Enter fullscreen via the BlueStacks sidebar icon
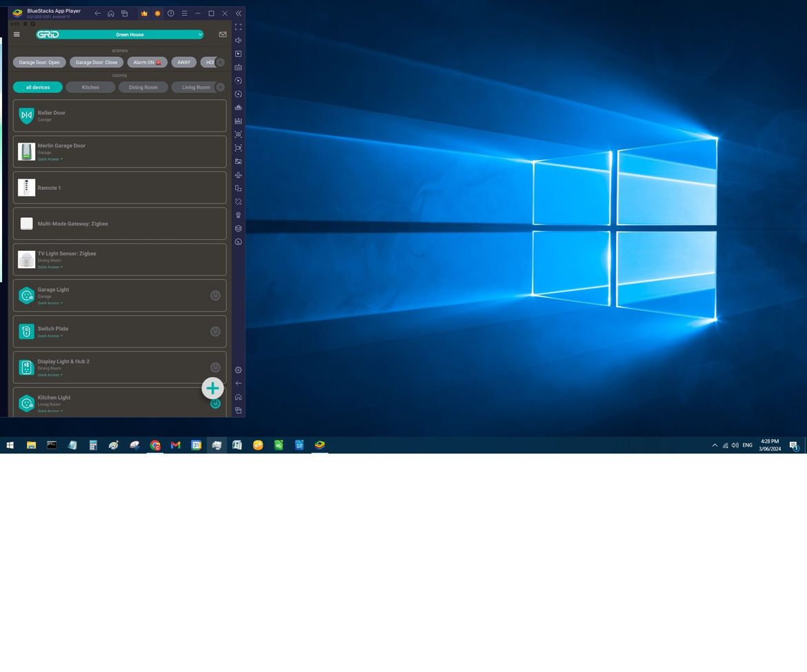The width and height of the screenshot is (807, 672). (238, 27)
